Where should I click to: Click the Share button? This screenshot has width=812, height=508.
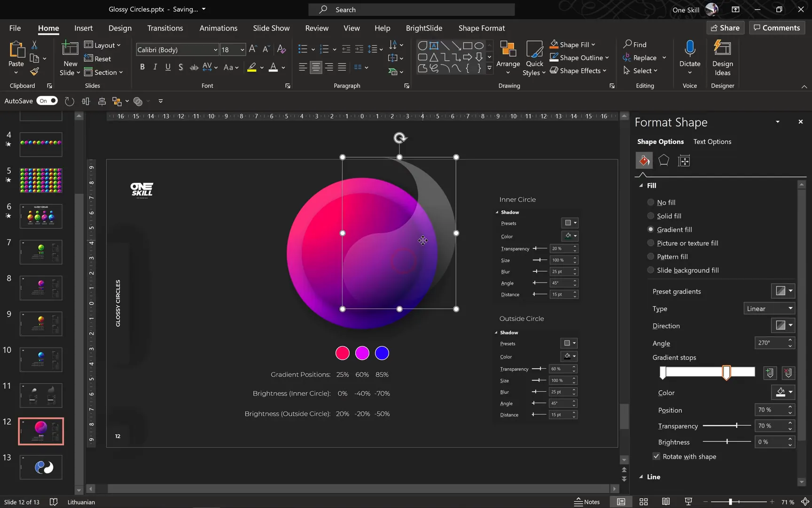coord(726,28)
